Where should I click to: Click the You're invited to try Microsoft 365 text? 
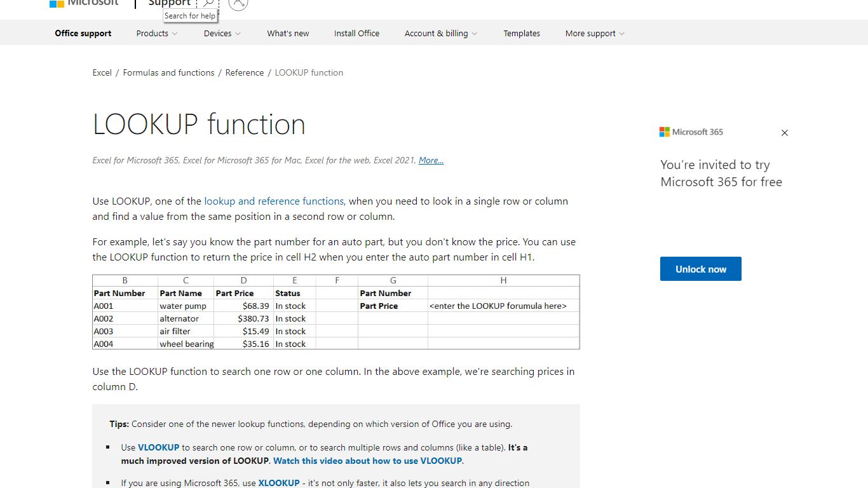pyautogui.click(x=721, y=173)
